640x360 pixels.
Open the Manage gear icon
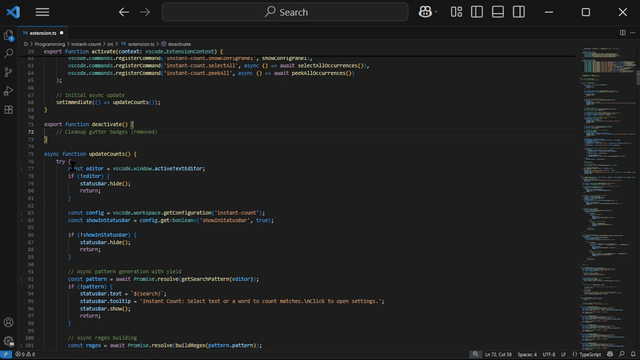coord(9,341)
